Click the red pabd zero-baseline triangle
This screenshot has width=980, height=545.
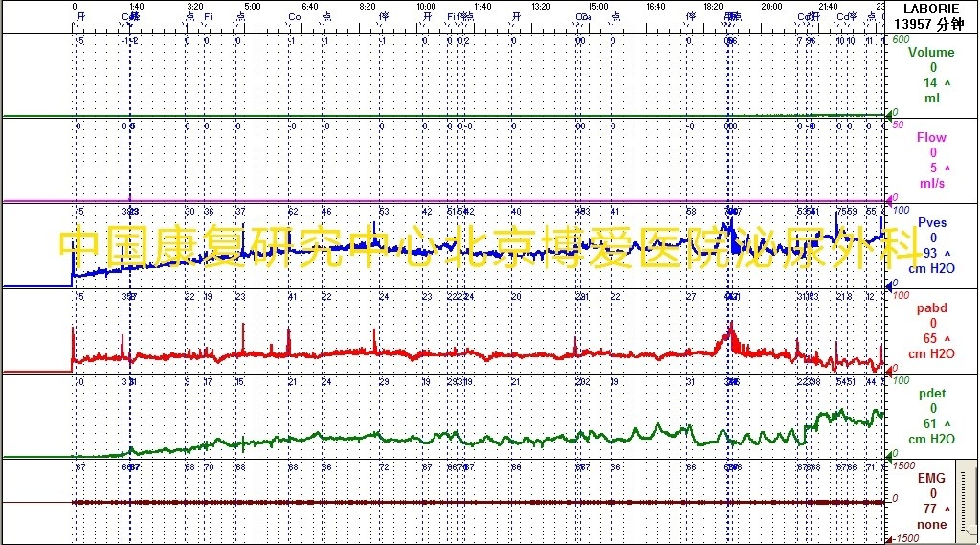tap(888, 371)
